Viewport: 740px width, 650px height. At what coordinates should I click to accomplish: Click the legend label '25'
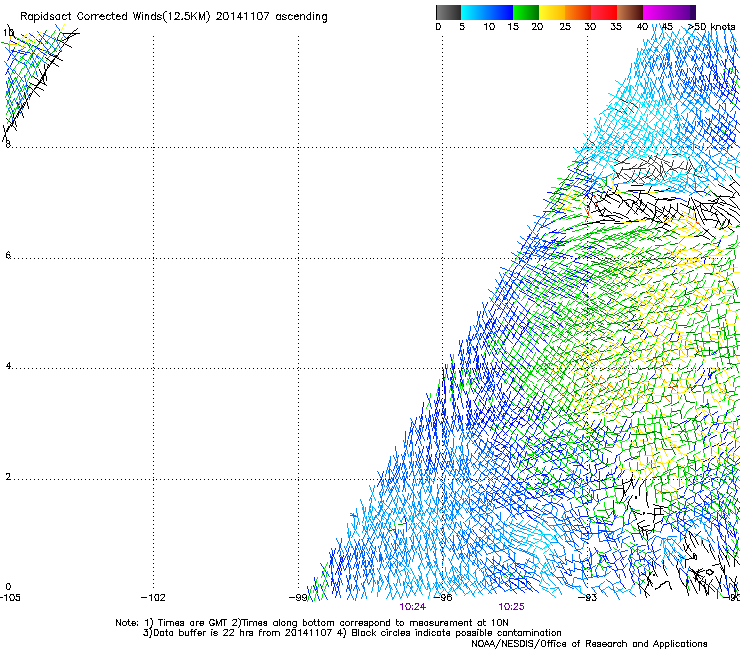click(x=565, y=27)
